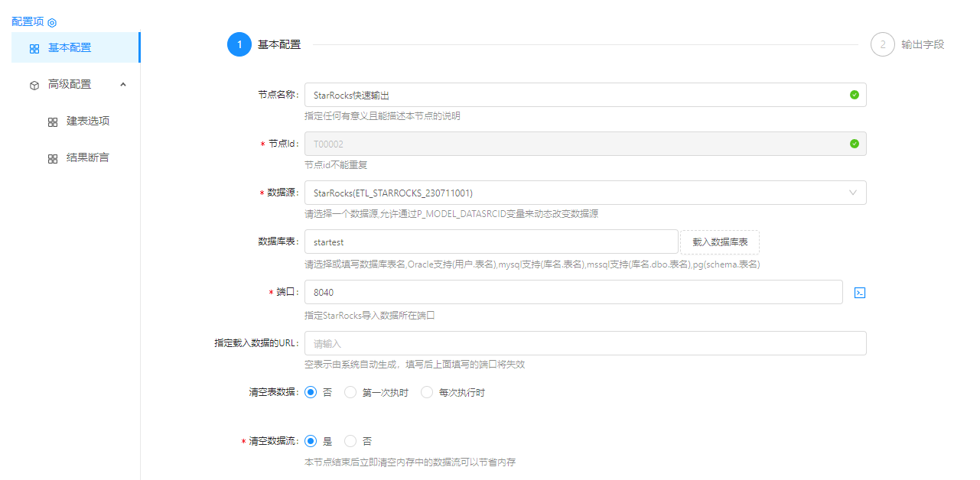Select 否 for 清空数据流
The width and height of the screenshot is (980, 480).
pos(350,441)
